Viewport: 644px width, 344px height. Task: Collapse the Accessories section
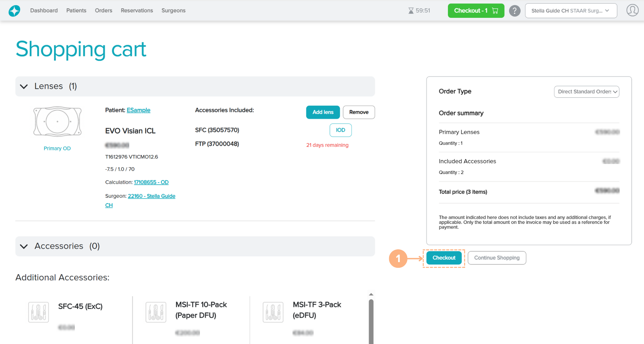click(x=24, y=246)
